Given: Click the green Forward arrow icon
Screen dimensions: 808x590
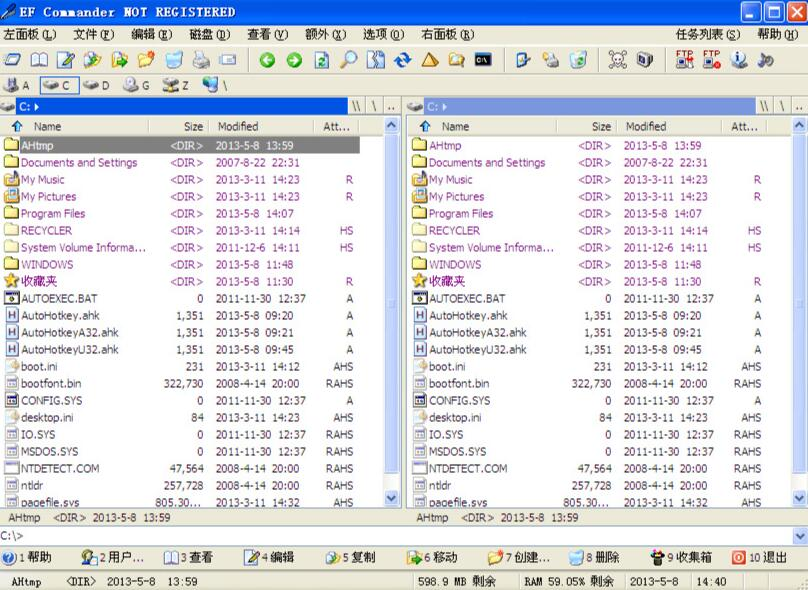Looking at the screenshot, I should [294, 61].
